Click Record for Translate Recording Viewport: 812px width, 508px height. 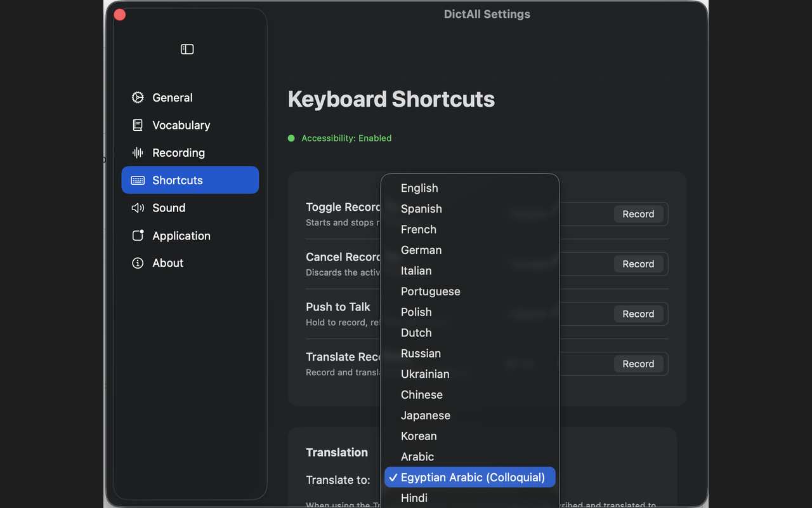pyautogui.click(x=638, y=364)
